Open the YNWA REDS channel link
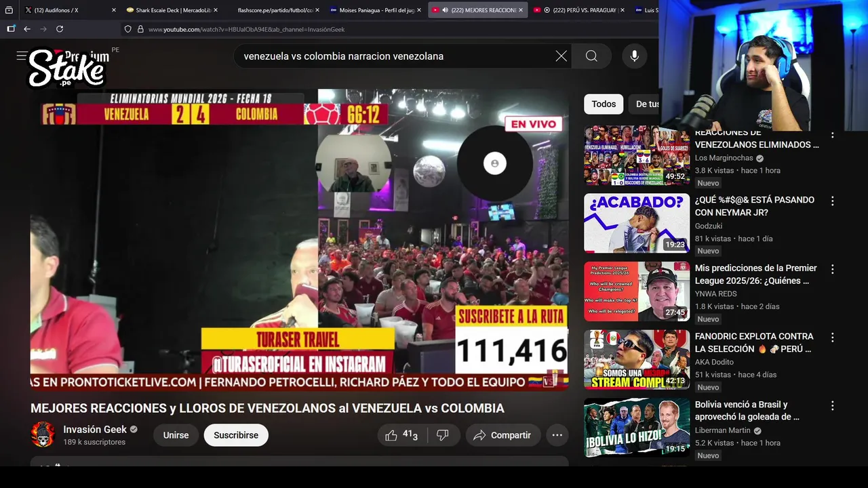 715,293
